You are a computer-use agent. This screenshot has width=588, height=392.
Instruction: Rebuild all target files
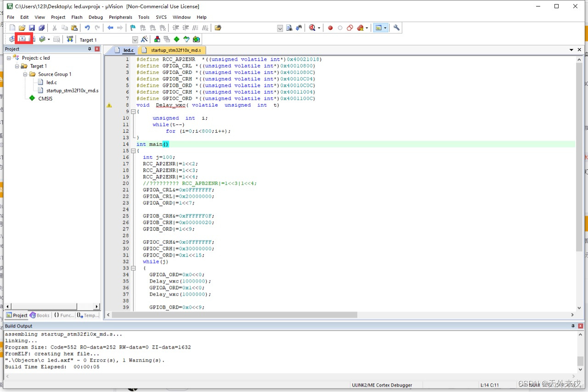(x=32, y=39)
